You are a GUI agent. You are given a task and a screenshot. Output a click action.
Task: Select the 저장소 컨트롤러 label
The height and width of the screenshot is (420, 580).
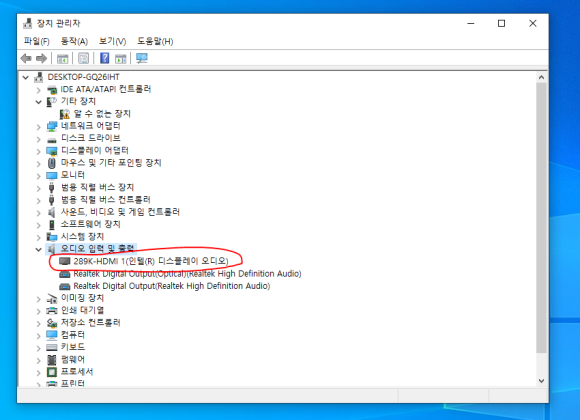[91, 323]
